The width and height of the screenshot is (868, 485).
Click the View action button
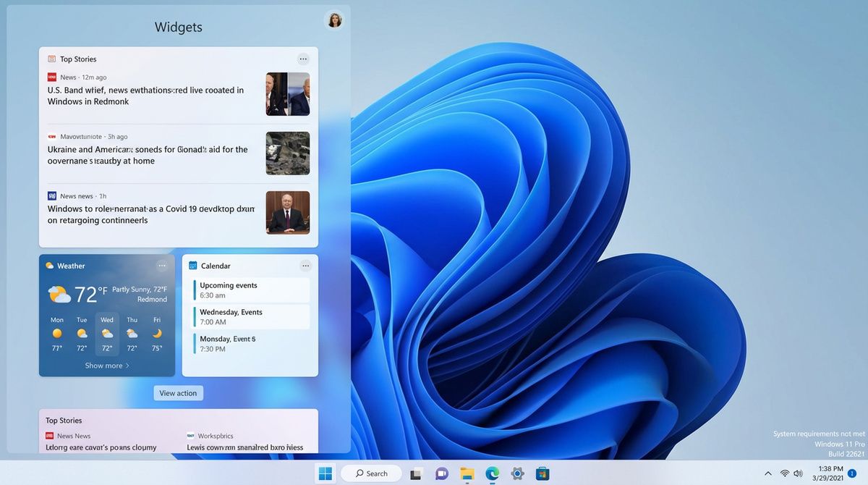click(178, 392)
